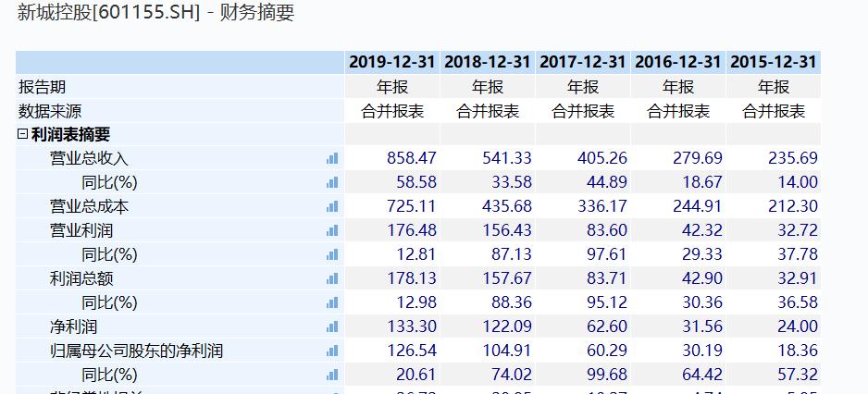Select parent net profit growth 57.32
Screen dimensions: 868x394
coord(798,374)
